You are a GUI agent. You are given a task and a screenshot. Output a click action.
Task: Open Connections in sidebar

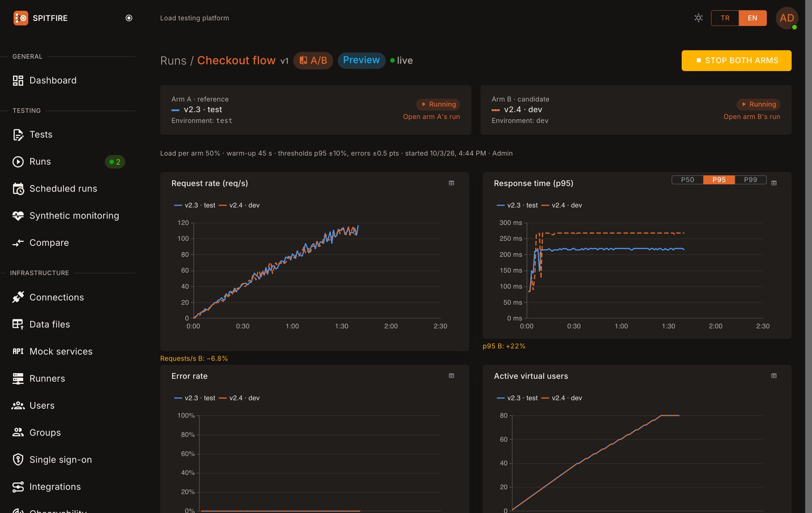[x=56, y=297]
